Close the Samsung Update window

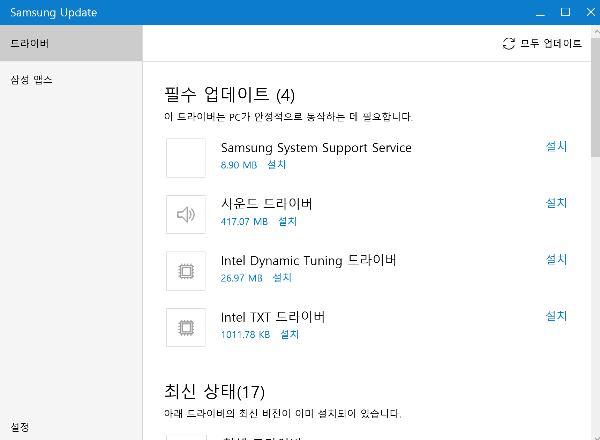click(590, 12)
